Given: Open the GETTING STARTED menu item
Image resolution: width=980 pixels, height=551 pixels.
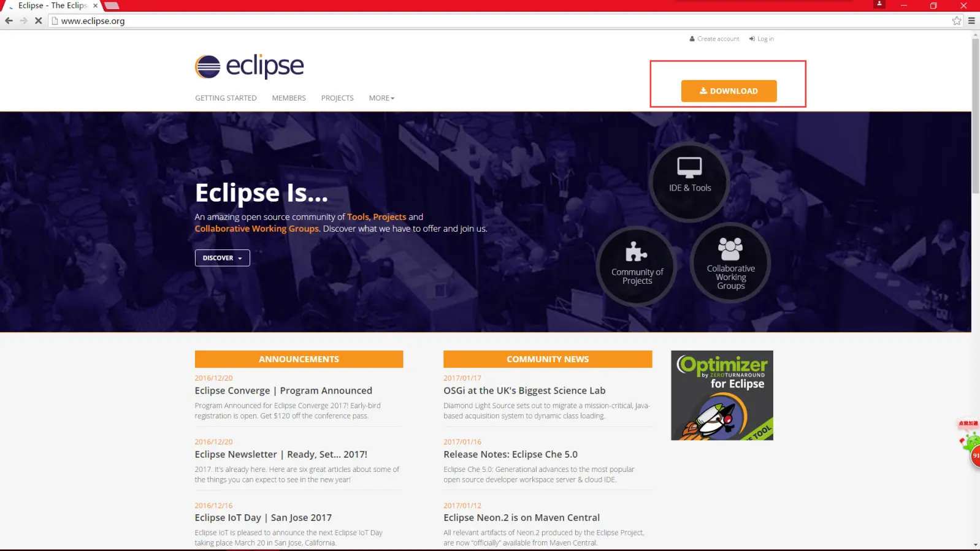Looking at the screenshot, I should (x=226, y=98).
